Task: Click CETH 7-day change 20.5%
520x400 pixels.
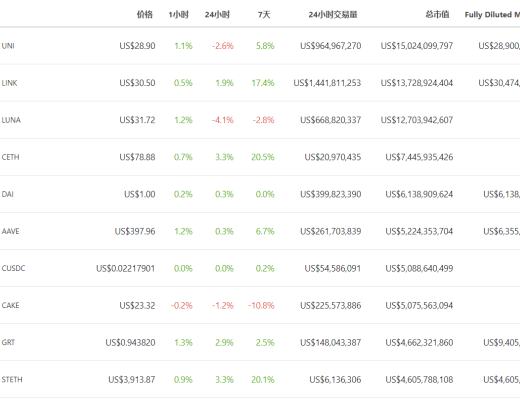Action: click(x=263, y=157)
